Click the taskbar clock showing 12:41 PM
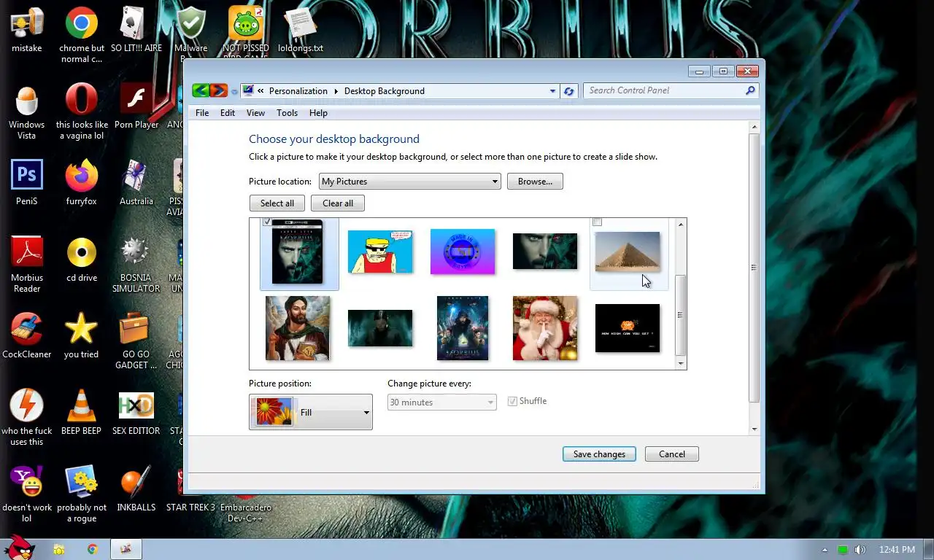Image resolution: width=934 pixels, height=560 pixels. tap(897, 550)
